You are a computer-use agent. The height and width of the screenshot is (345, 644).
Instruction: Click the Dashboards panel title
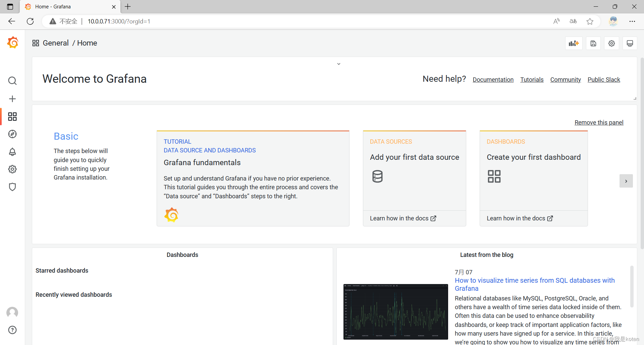pyautogui.click(x=182, y=255)
